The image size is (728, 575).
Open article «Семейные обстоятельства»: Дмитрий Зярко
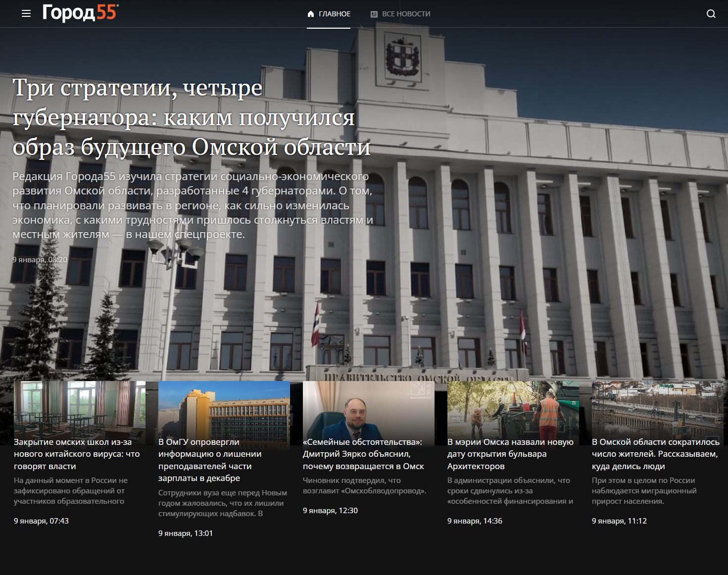click(x=363, y=454)
